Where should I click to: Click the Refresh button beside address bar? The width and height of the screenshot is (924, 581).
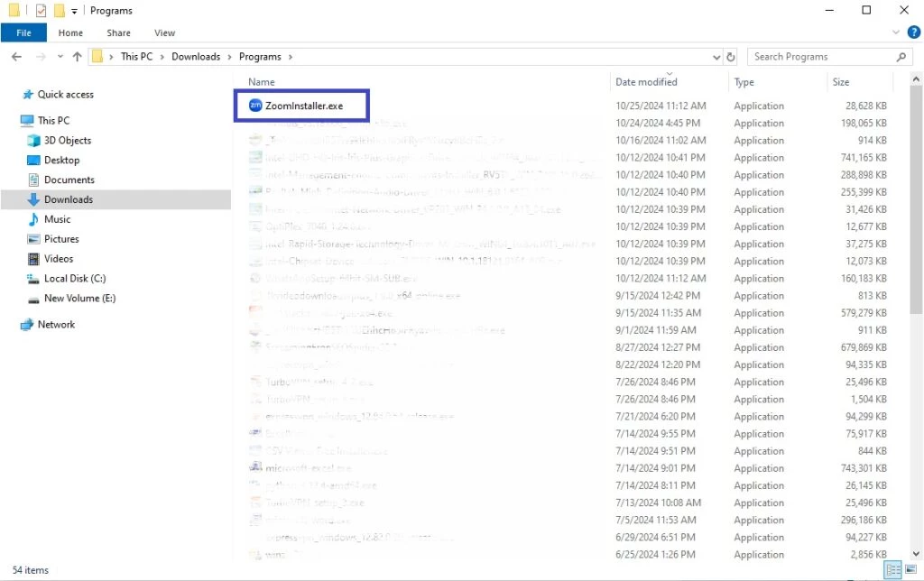(730, 57)
